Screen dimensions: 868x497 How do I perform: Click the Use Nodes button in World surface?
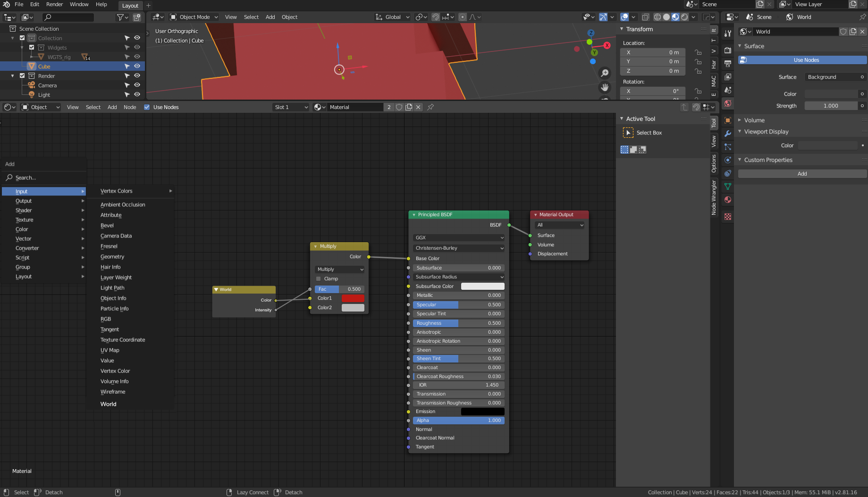tap(802, 60)
